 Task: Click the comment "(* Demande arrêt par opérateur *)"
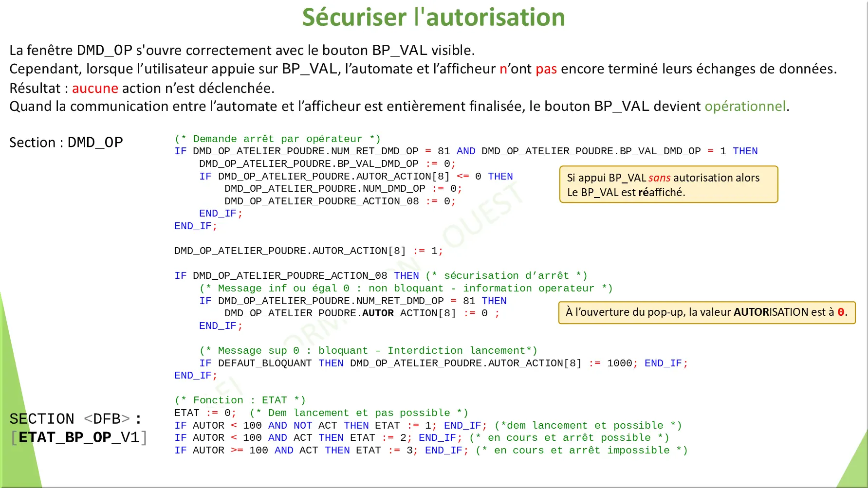coord(277,139)
